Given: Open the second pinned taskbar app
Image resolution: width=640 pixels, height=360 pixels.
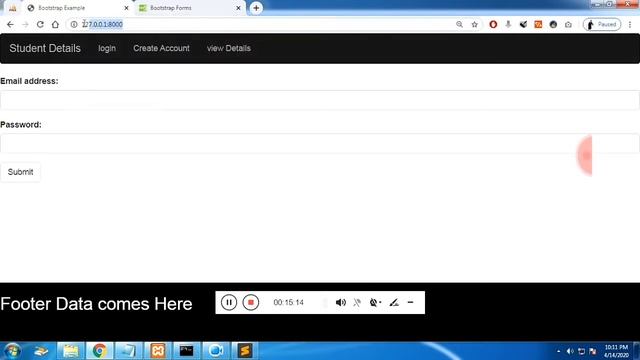Looking at the screenshot, I should pos(41,351).
